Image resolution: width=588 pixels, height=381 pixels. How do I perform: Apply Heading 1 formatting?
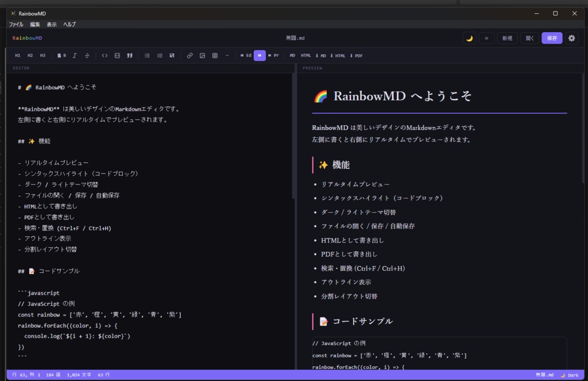17,55
